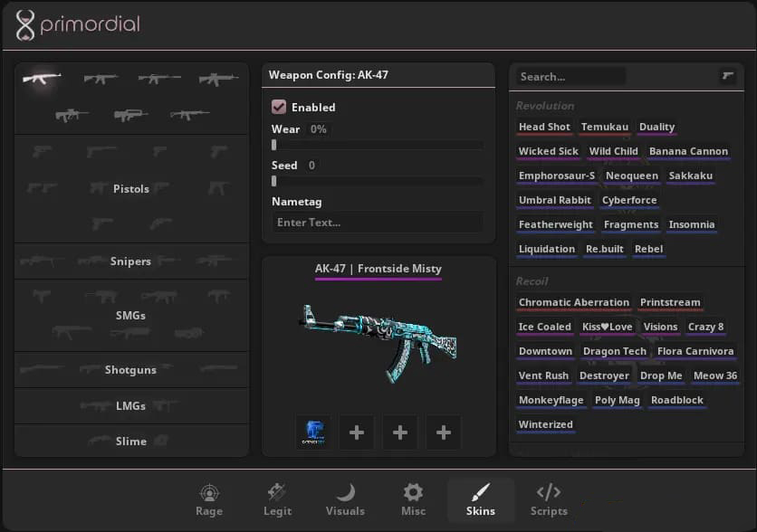Select the M4A4 rifle icon
Image resolution: width=757 pixels, height=532 pixels.
101,78
